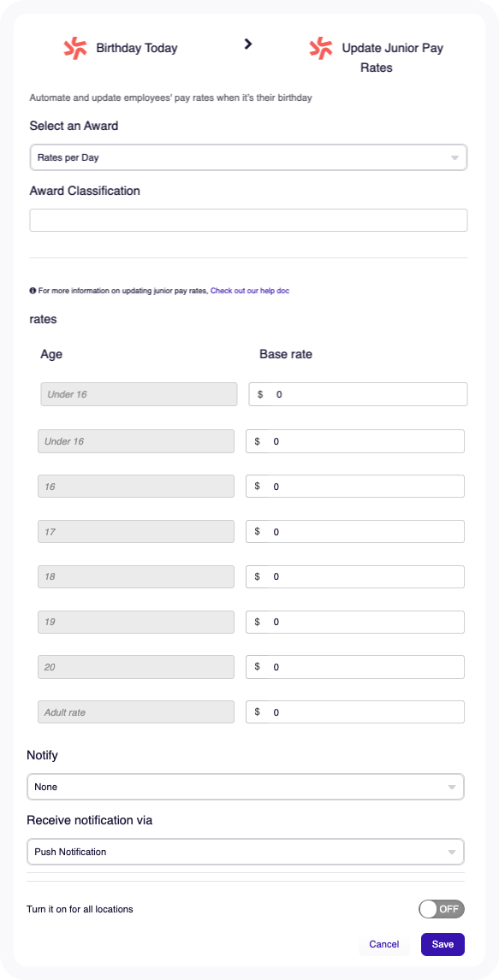Click the Award Classification input field
This screenshot has width=499, height=980.
pyautogui.click(x=248, y=220)
